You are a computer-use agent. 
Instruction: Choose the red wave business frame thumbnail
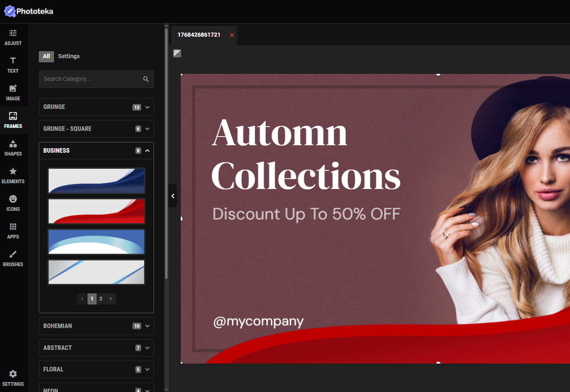(x=96, y=211)
